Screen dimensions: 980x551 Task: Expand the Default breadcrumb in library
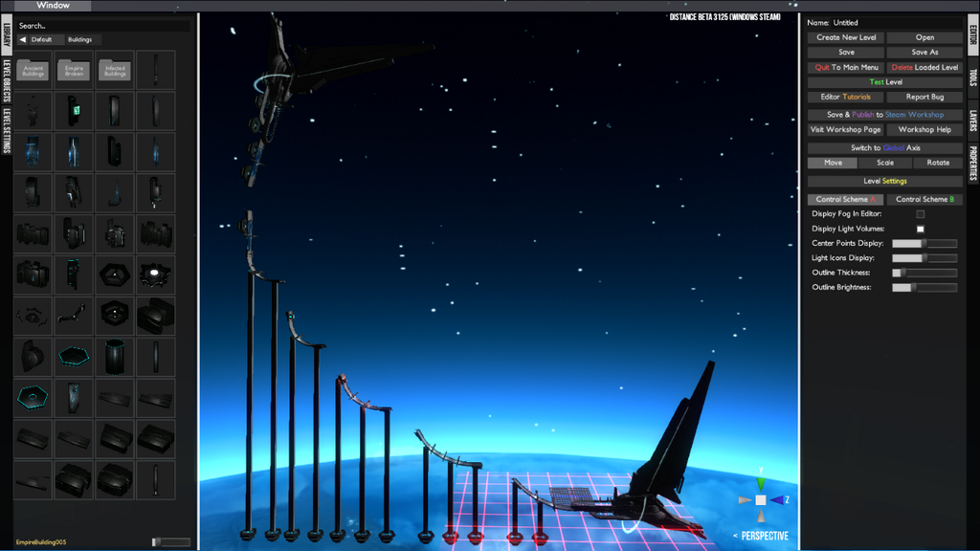point(42,40)
